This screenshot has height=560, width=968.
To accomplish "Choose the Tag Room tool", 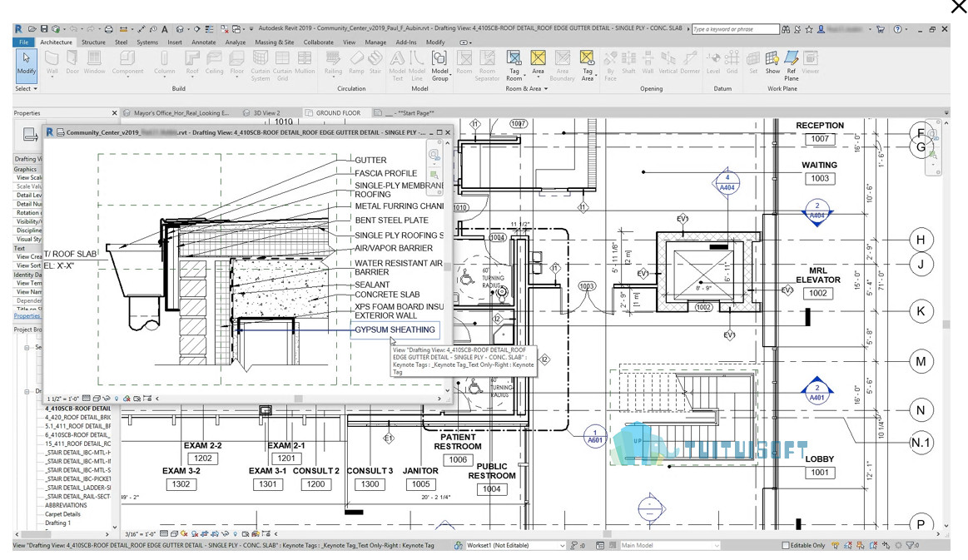I will pyautogui.click(x=514, y=66).
